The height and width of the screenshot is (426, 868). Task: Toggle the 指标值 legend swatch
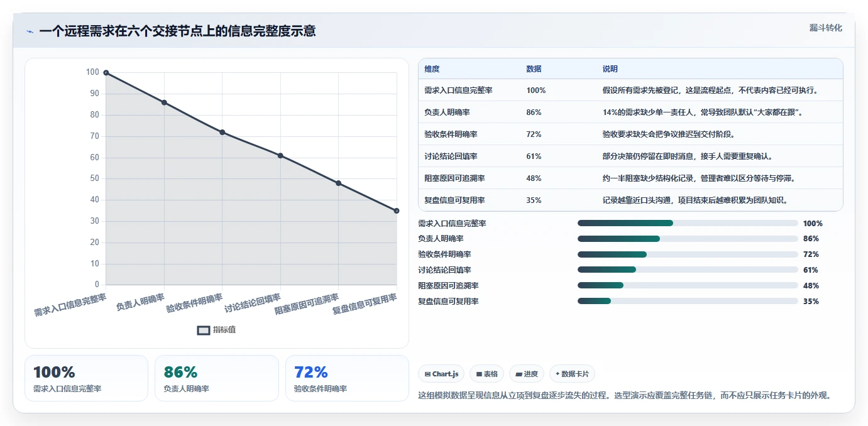(x=204, y=330)
